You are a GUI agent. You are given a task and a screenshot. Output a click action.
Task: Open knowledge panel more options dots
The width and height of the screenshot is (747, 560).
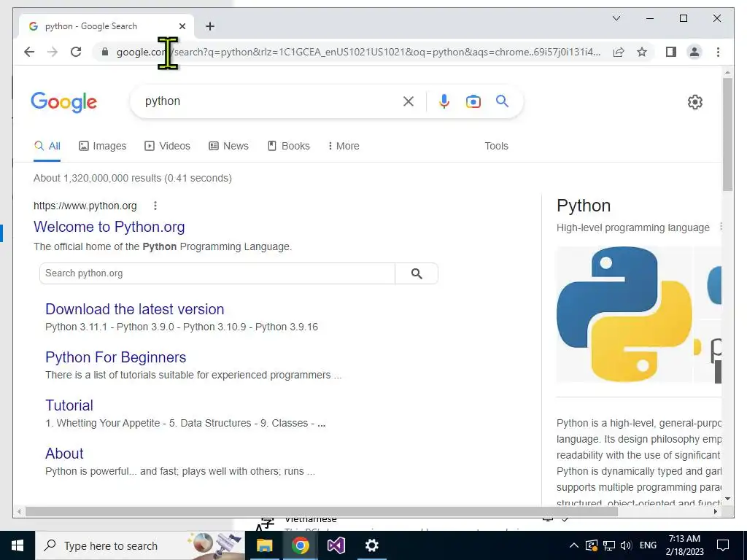point(720,227)
